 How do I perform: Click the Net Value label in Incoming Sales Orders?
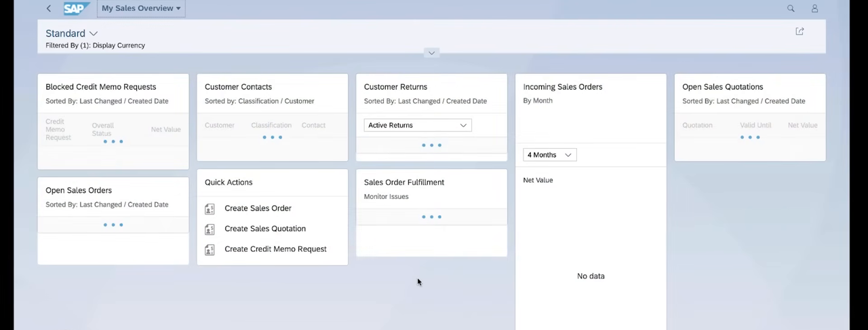538,180
